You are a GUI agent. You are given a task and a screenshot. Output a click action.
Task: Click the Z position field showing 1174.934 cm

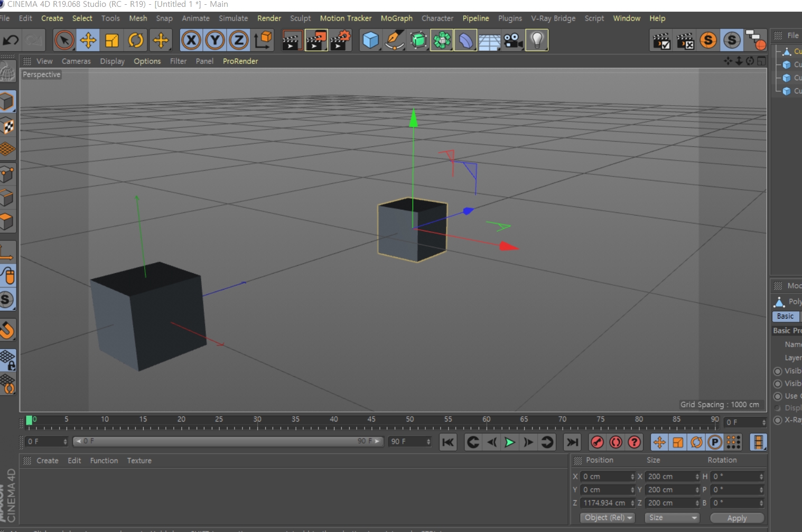[x=604, y=503]
